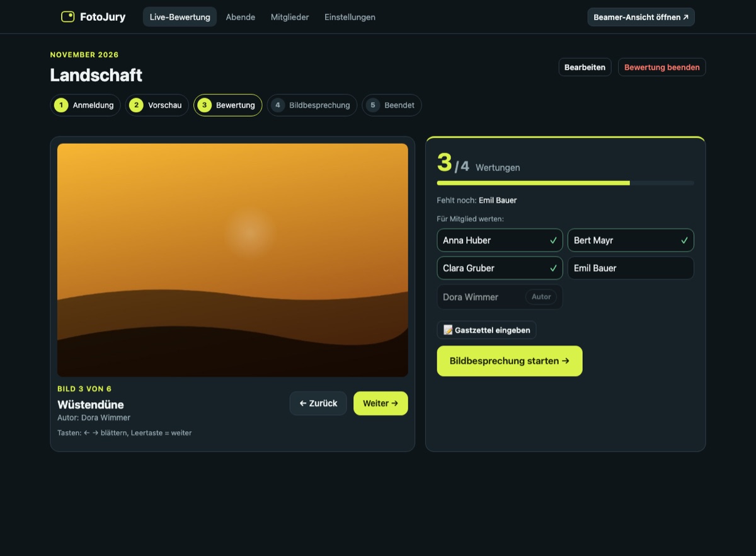Click the Wertungen progress bar
The image size is (756, 556).
(x=565, y=183)
